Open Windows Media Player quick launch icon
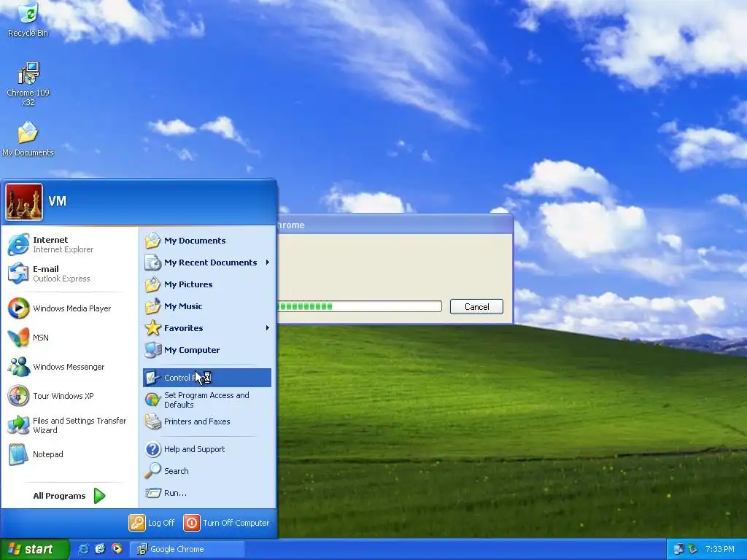The height and width of the screenshot is (560, 747). [x=117, y=549]
